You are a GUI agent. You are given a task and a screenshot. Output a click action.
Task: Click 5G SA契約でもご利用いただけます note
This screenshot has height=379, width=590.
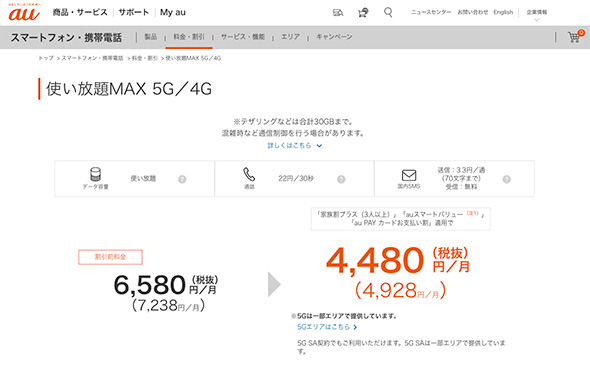coord(401,347)
